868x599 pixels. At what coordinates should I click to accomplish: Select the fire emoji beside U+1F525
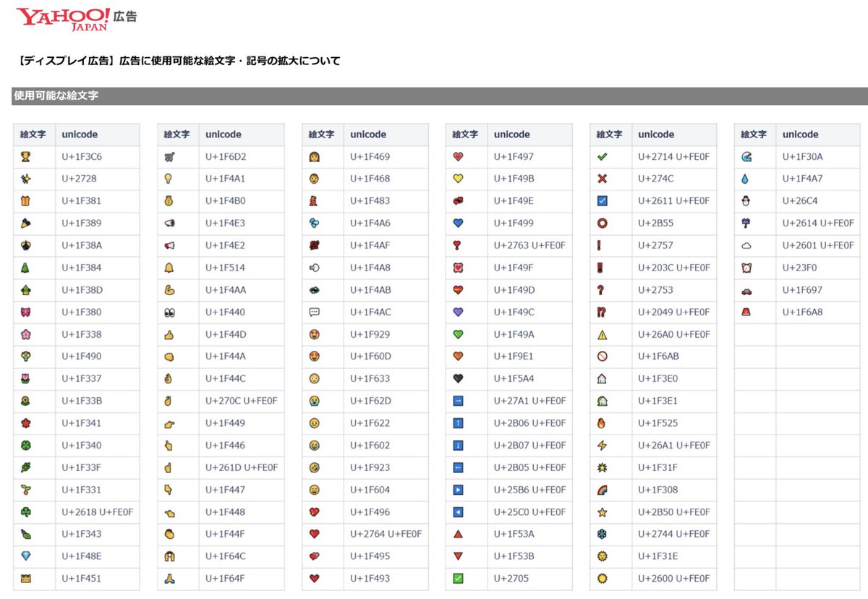pyautogui.click(x=603, y=423)
